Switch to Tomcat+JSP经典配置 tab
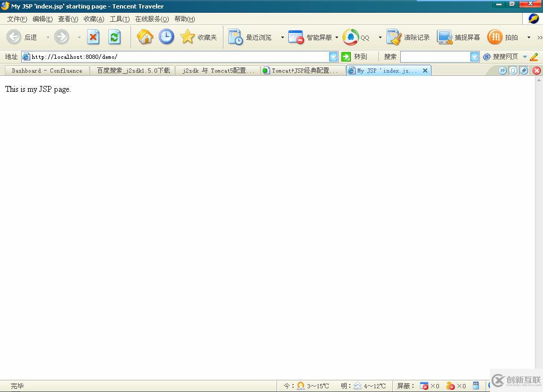This screenshot has height=392, width=543. click(304, 71)
